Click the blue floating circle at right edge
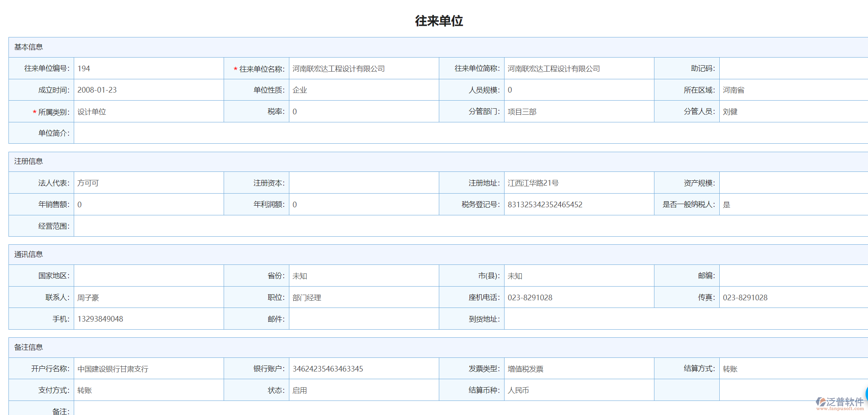Screen dimensions: 868x415 coord(866,394)
